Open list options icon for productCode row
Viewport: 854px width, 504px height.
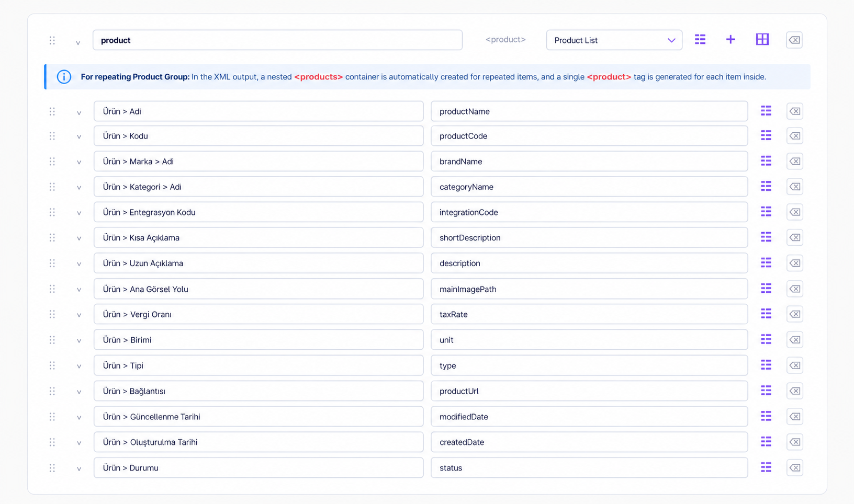(766, 136)
